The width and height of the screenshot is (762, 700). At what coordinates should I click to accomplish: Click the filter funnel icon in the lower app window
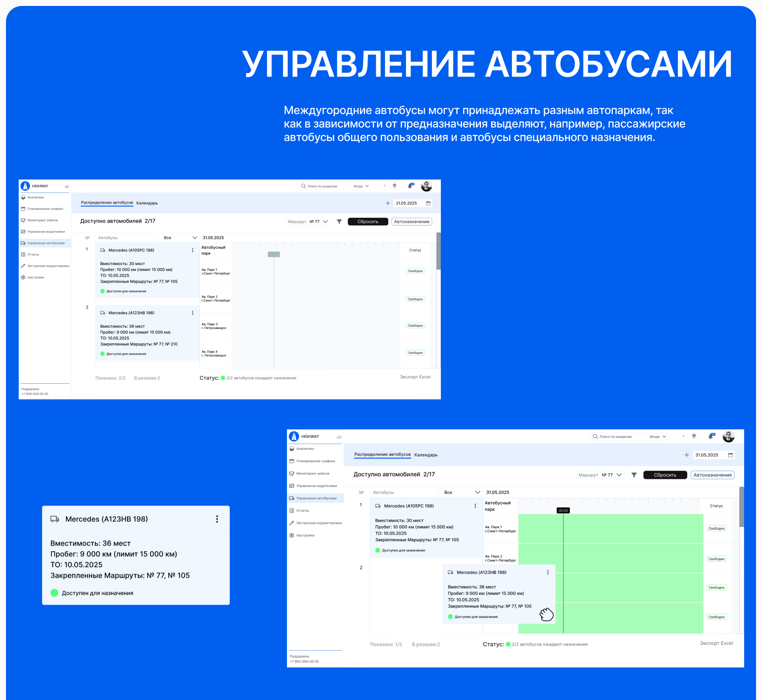pos(634,475)
